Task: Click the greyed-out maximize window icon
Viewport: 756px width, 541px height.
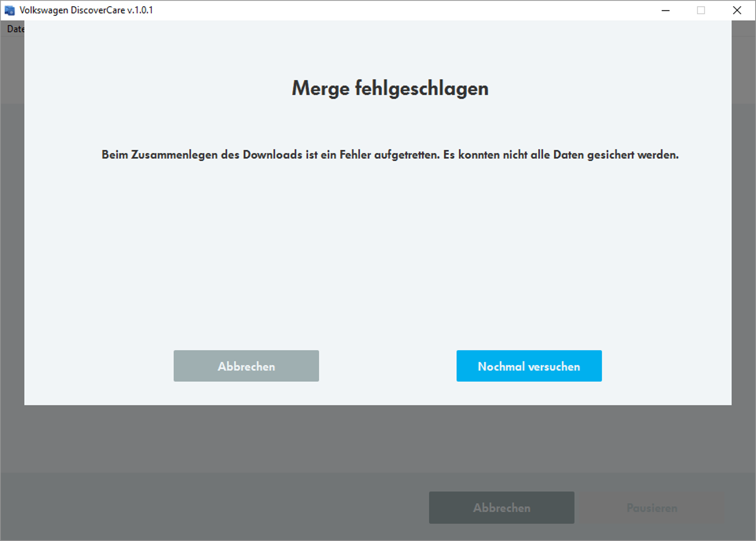Action: 701,10
